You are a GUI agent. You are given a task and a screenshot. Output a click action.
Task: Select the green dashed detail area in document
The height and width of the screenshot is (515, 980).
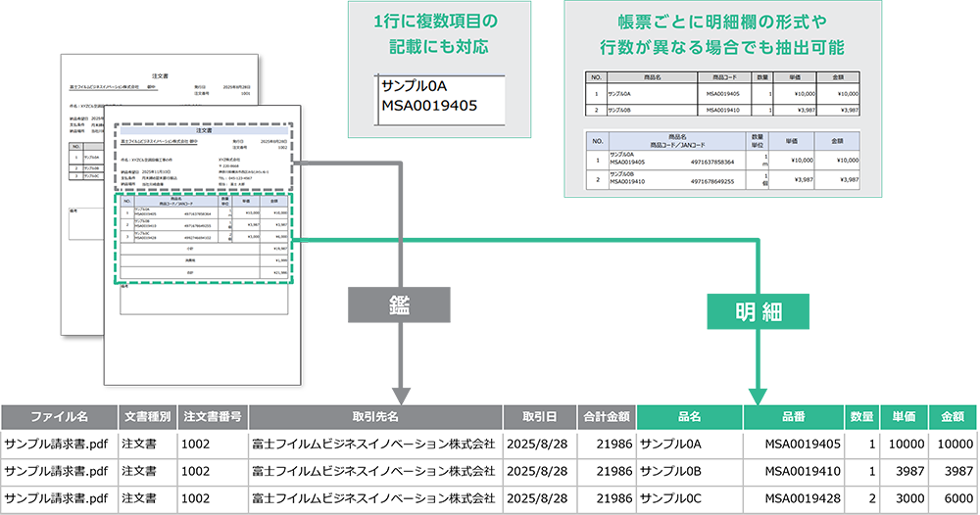[202, 238]
